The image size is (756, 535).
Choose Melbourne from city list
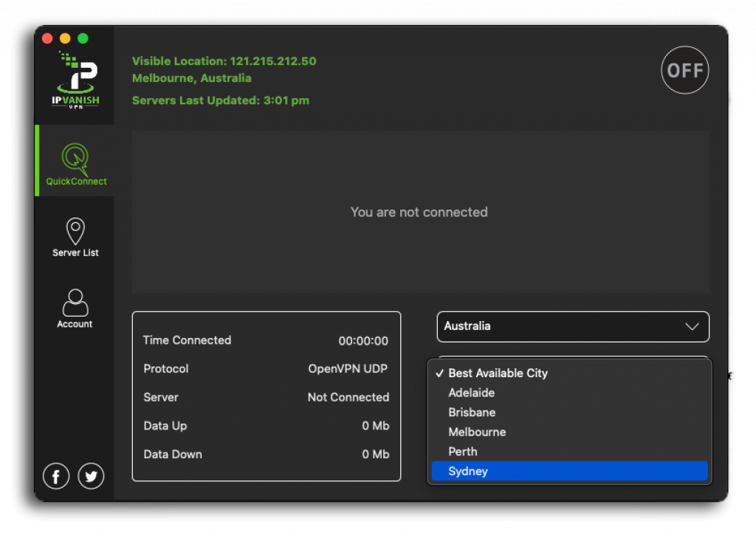point(569,432)
